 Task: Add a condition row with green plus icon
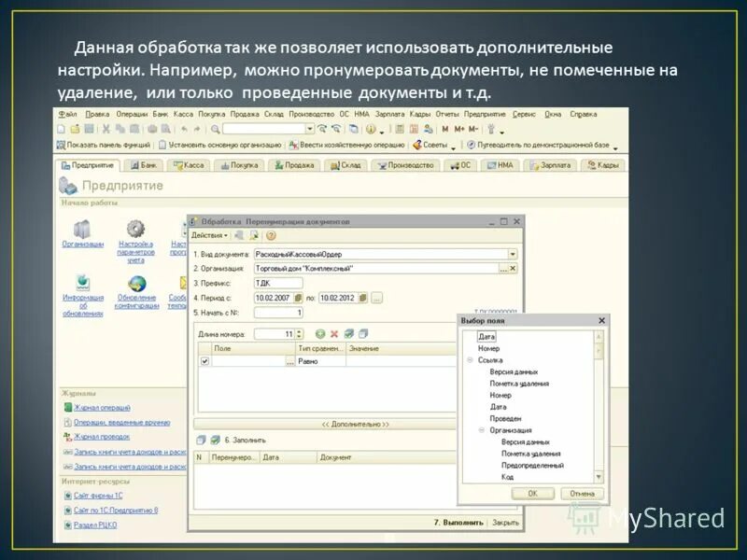coord(321,333)
